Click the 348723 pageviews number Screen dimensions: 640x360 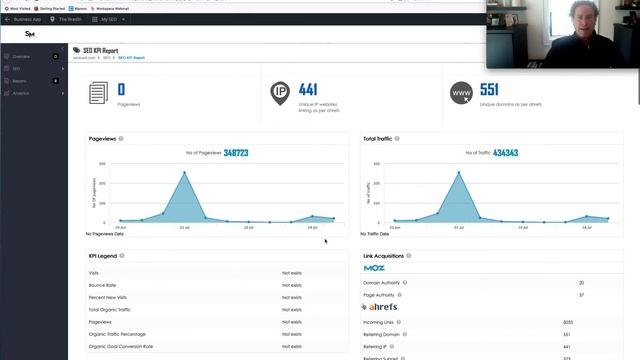coord(236,153)
